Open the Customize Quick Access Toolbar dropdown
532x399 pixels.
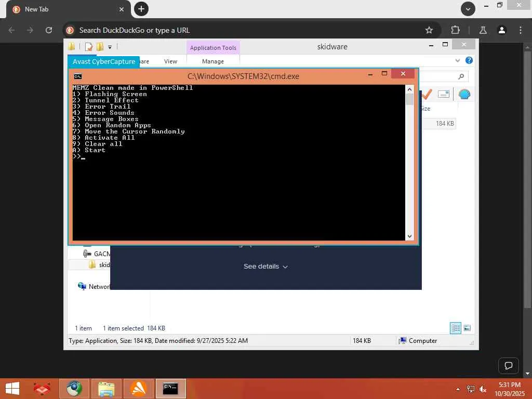coord(110,47)
